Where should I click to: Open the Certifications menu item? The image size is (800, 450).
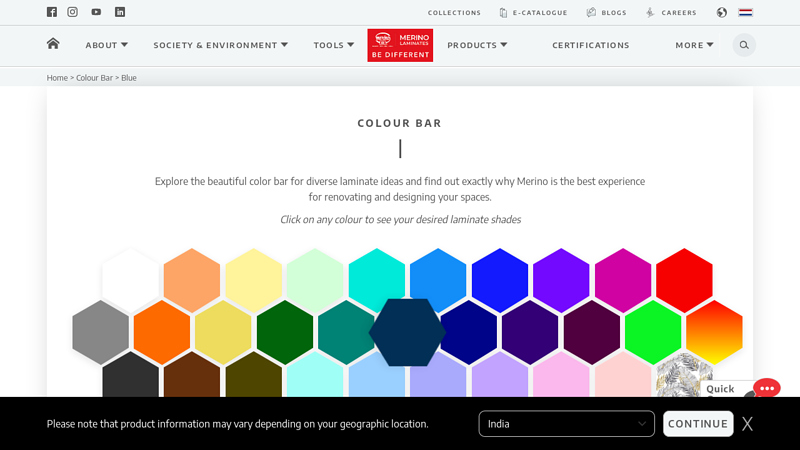coord(591,45)
